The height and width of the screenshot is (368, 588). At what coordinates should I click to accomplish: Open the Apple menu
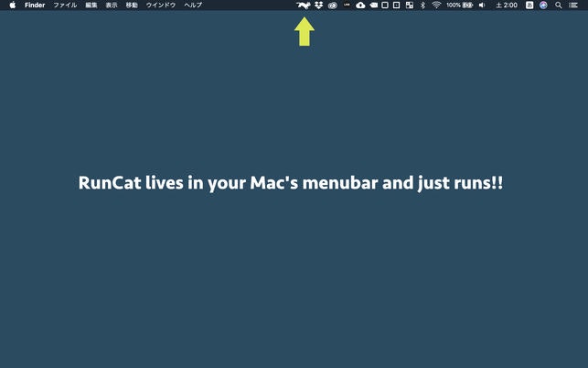pyautogui.click(x=13, y=5)
